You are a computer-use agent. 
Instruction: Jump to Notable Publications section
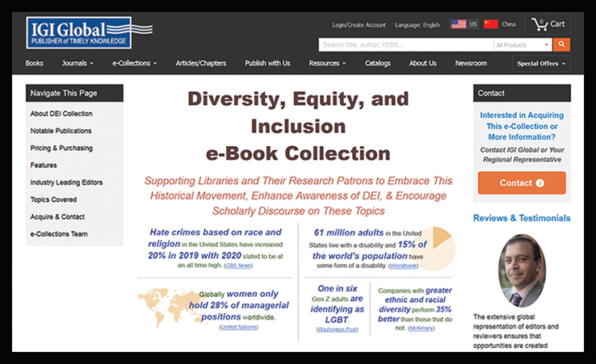click(x=61, y=131)
